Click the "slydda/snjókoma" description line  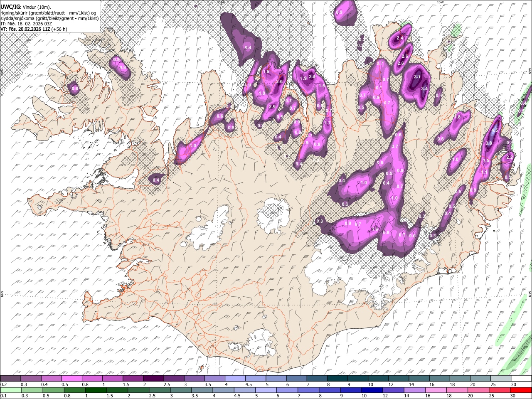[49, 18]
